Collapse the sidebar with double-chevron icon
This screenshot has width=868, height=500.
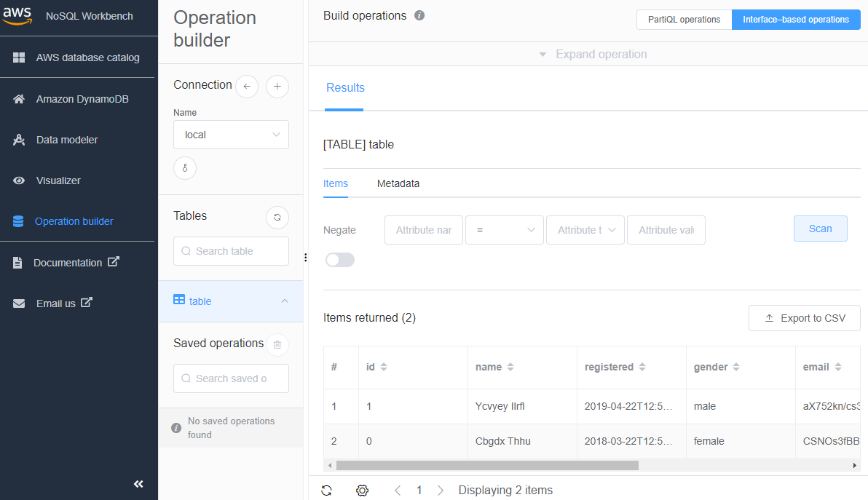(x=138, y=484)
